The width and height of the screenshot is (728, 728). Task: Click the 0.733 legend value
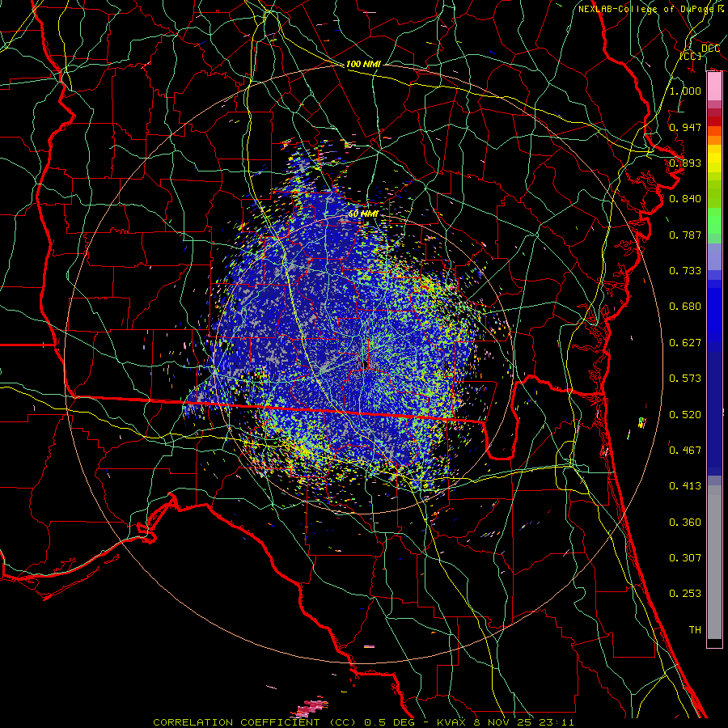[685, 271]
